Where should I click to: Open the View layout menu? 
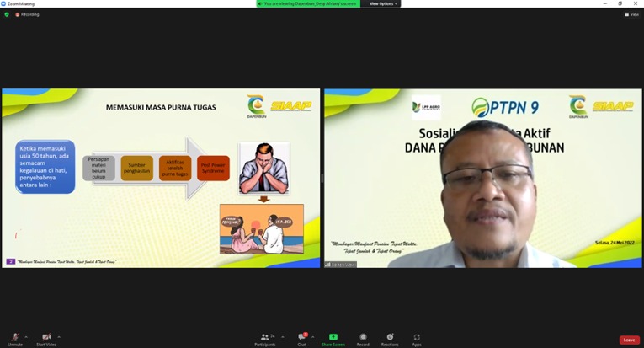(x=631, y=14)
